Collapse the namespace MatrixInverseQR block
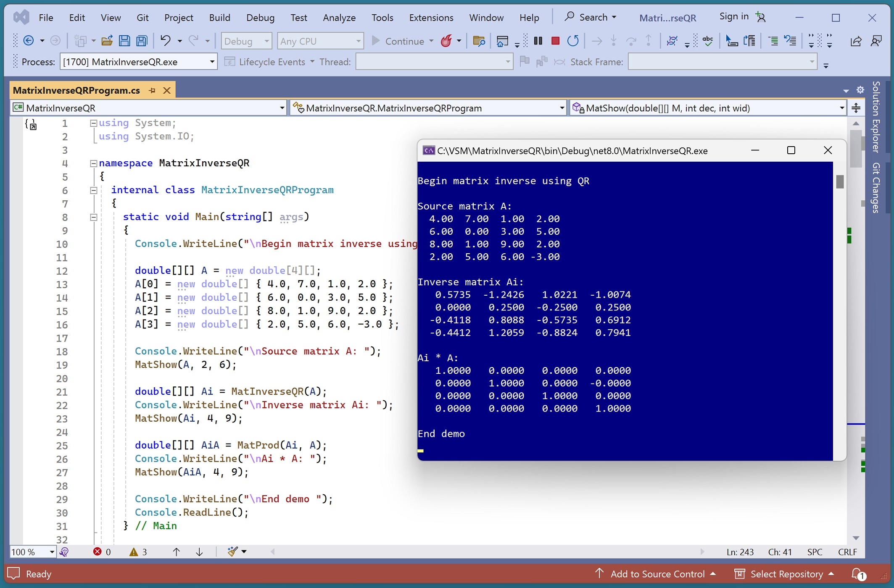Viewport: 894px width, 588px height. pyautogui.click(x=94, y=163)
